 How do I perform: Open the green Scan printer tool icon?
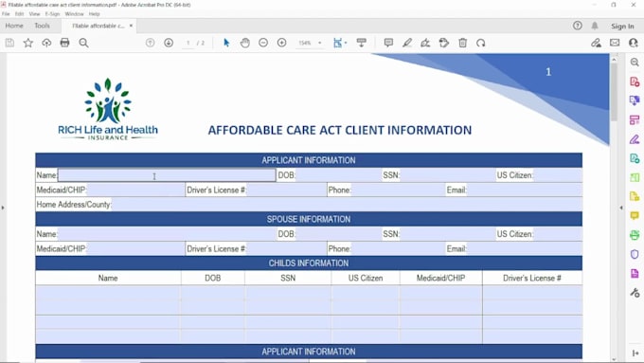pyautogui.click(x=635, y=235)
